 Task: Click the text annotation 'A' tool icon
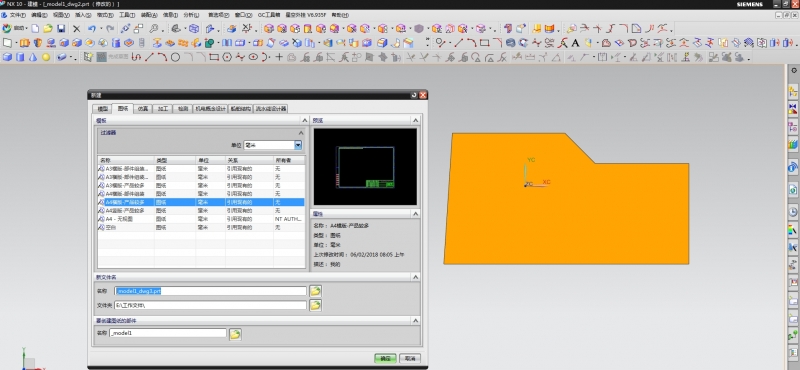[576, 43]
